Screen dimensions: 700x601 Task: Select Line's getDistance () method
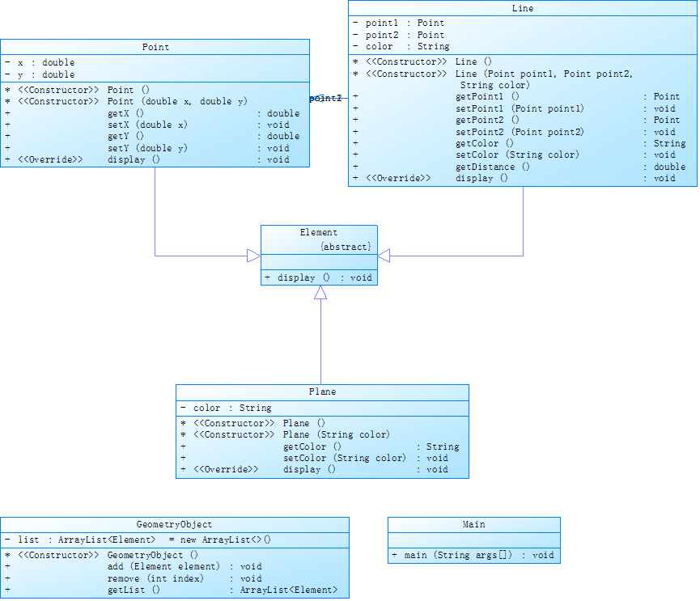(x=520, y=167)
